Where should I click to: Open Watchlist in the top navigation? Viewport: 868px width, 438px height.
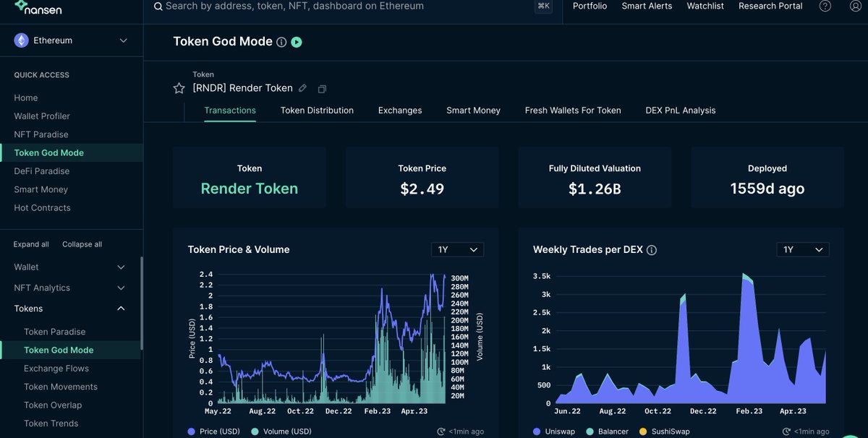pos(705,6)
